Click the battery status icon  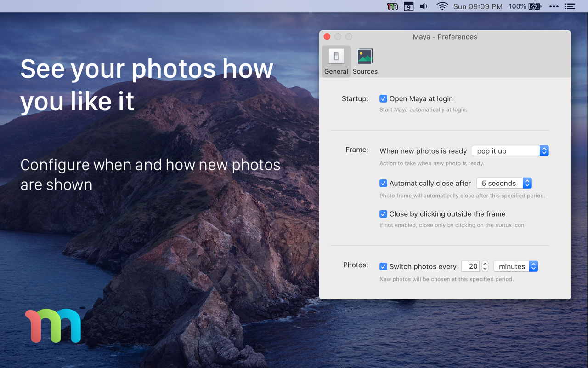(x=535, y=6)
